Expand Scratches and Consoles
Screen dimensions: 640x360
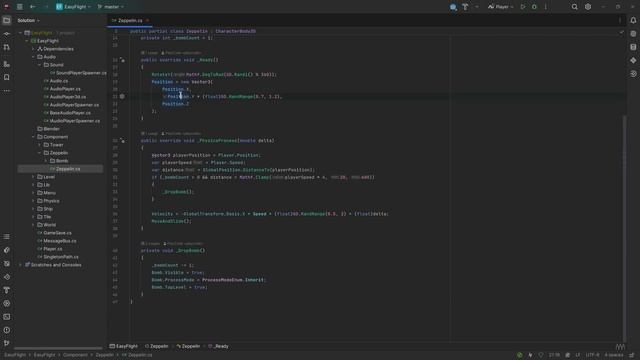pyautogui.click(x=20, y=265)
